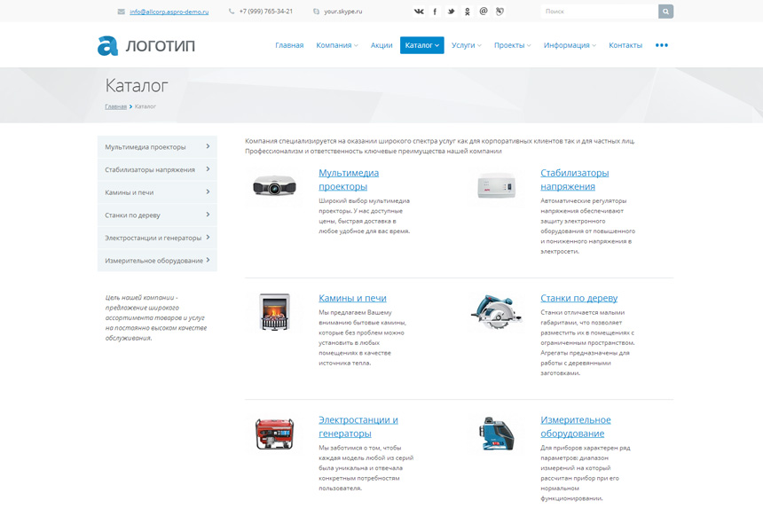
Task: Click the logo icon next to ЛОГОТИП
Action: [x=107, y=46]
